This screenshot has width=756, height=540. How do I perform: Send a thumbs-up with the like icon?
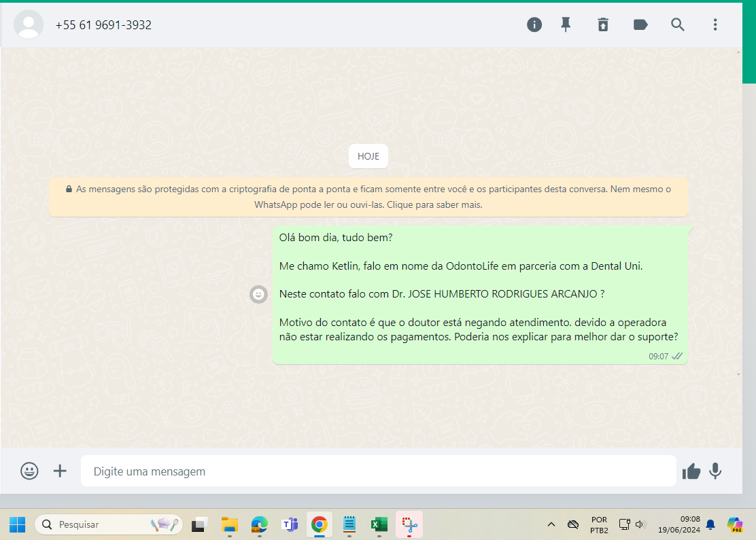(x=691, y=471)
